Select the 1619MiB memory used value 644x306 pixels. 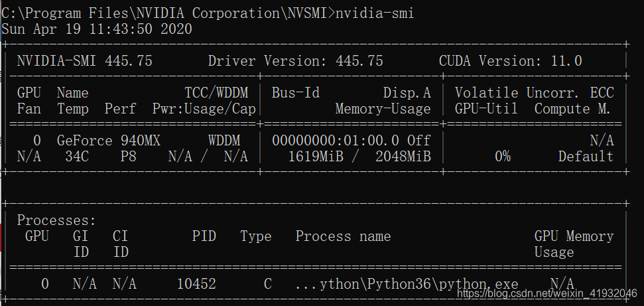pyautogui.click(x=316, y=157)
